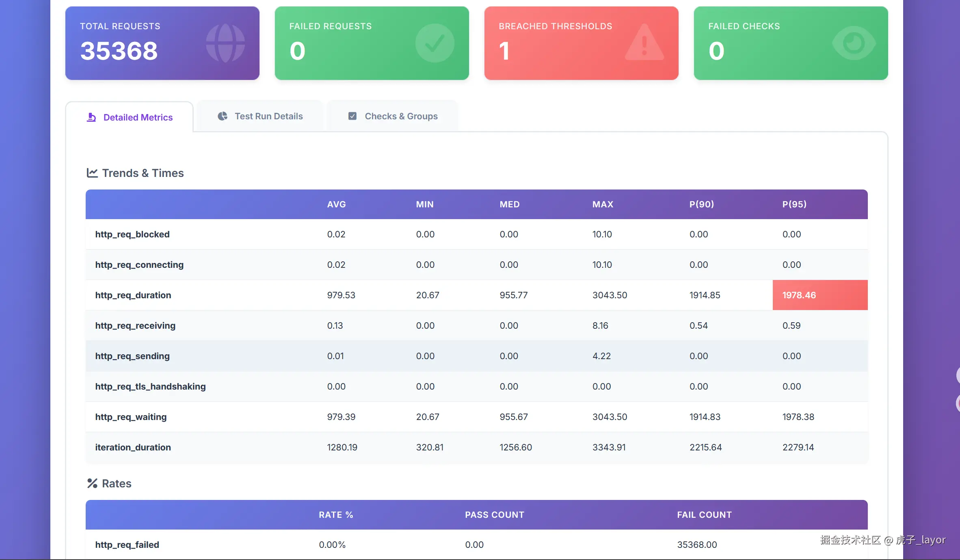Viewport: 960px width, 560px height.
Task: Click the globe icon in Total Requests card
Action: pos(225,43)
